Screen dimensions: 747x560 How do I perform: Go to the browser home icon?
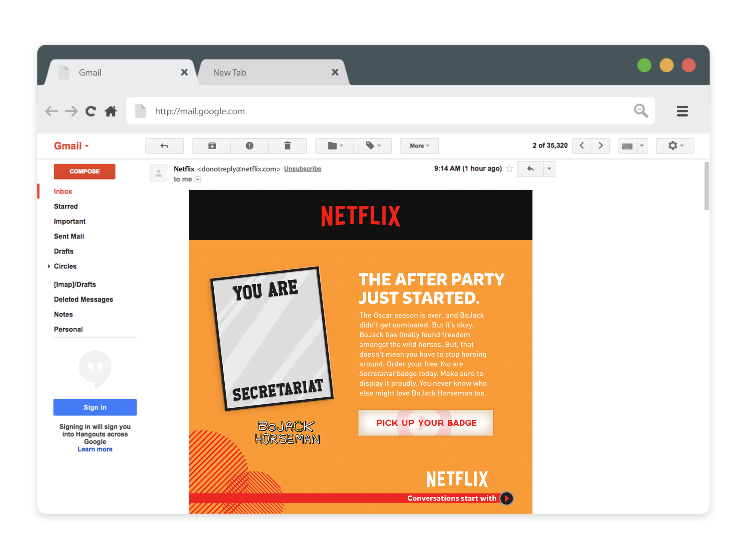coord(111,111)
